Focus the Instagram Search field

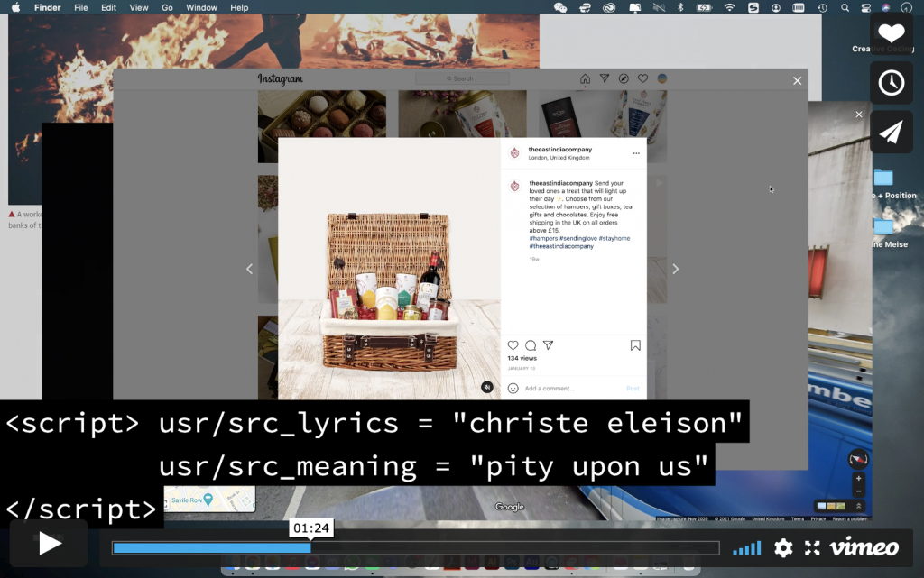pos(463,78)
